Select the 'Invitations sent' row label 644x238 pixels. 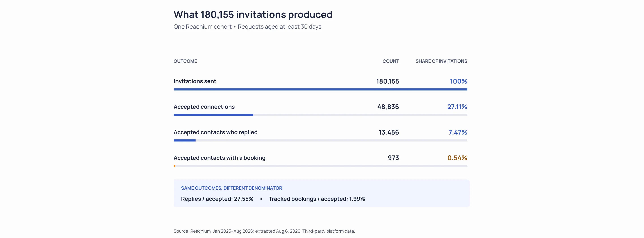click(x=195, y=81)
